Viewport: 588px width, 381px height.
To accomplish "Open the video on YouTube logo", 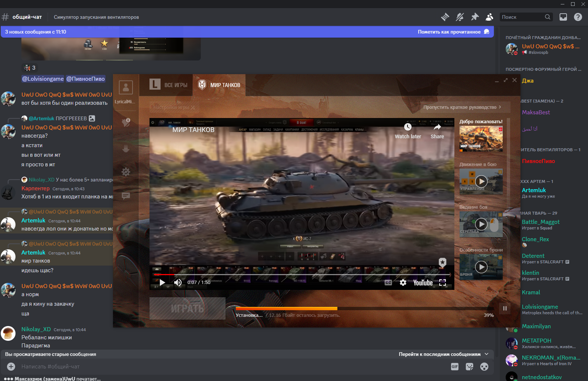I will pos(423,283).
